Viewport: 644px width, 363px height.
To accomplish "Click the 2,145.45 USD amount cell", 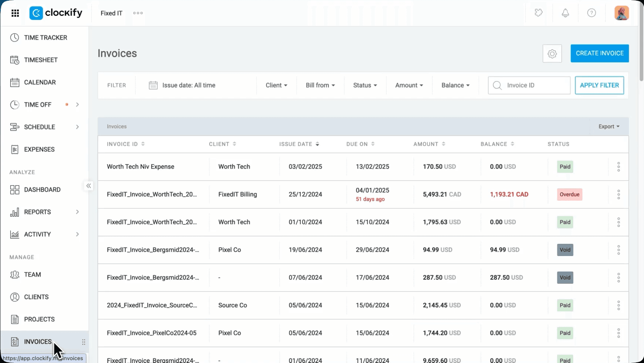I will click(x=442, y=305).
